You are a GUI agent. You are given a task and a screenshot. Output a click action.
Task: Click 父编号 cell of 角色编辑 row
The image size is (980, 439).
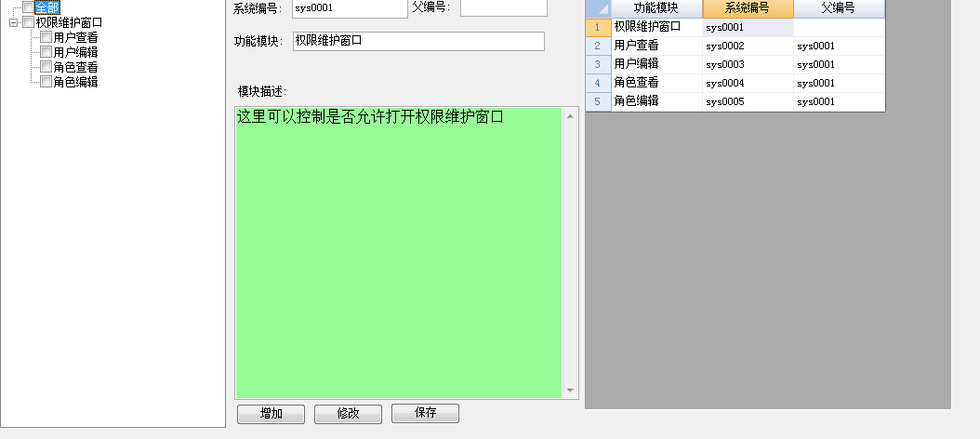tap(840, 102)
